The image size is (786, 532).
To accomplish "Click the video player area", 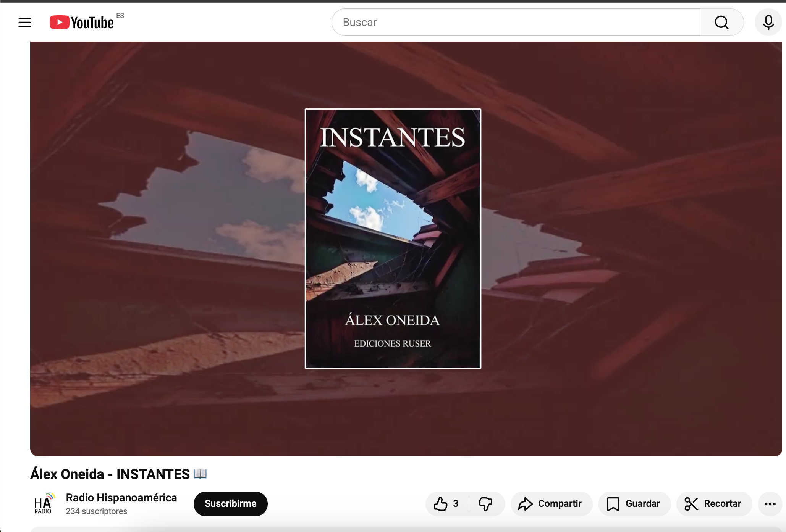I will click(x=406, y=248).
